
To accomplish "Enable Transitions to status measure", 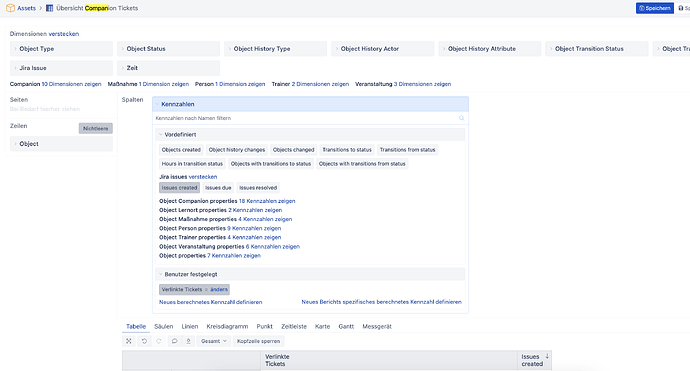I will click(347, 150).
